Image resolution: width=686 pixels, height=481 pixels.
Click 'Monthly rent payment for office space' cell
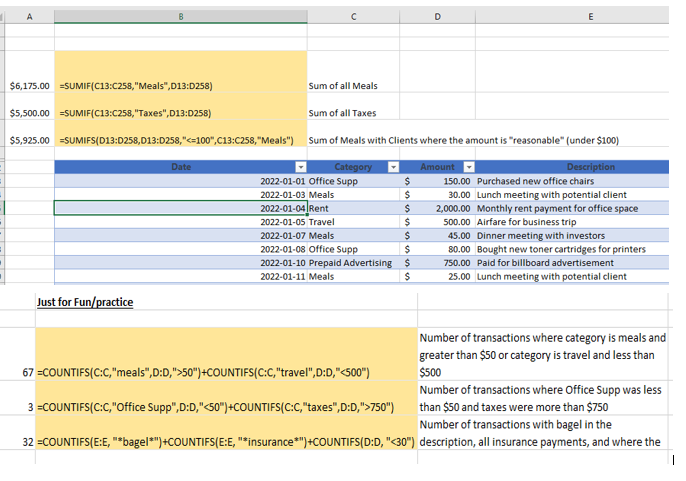tap(572, 208)
